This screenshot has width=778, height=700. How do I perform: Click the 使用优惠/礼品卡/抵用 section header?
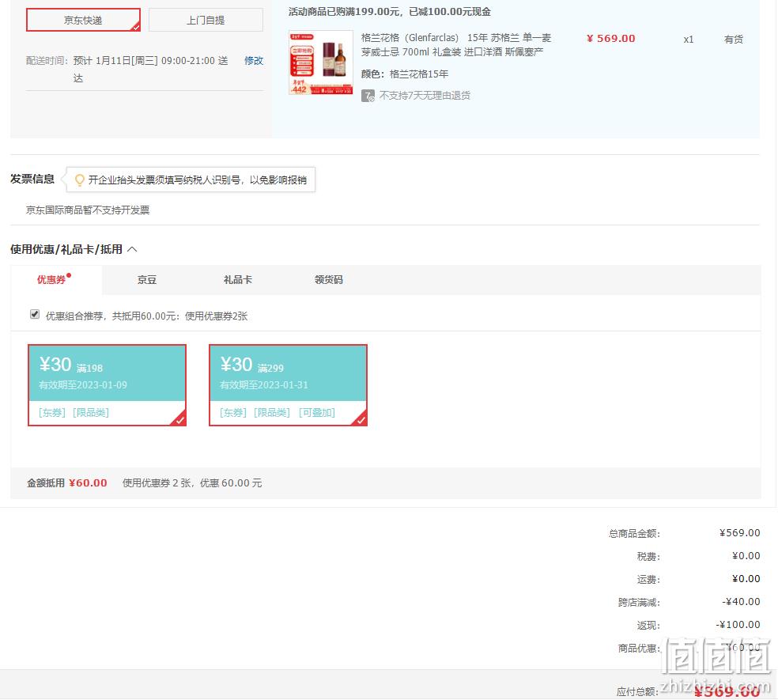point(66,249)
